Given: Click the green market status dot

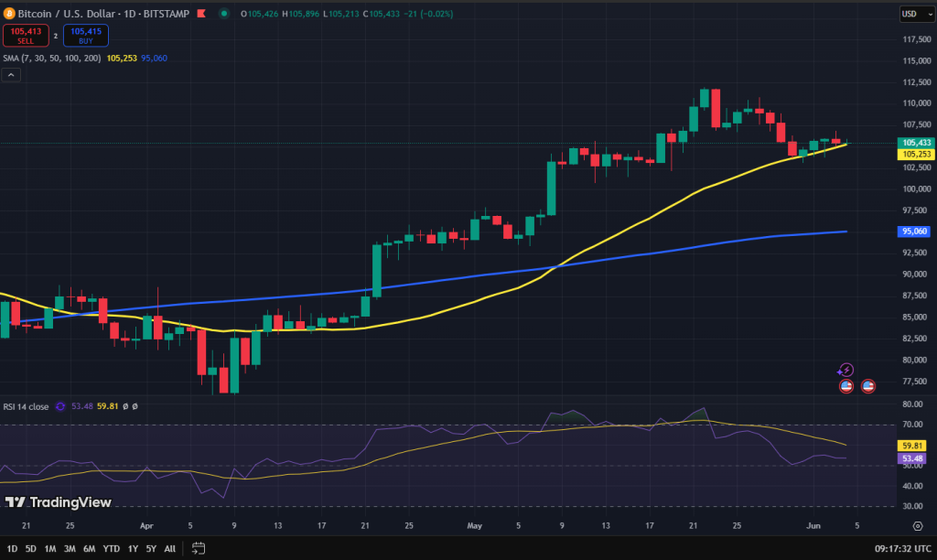Looking at the screenshot, I should click(x=224, y=13).
